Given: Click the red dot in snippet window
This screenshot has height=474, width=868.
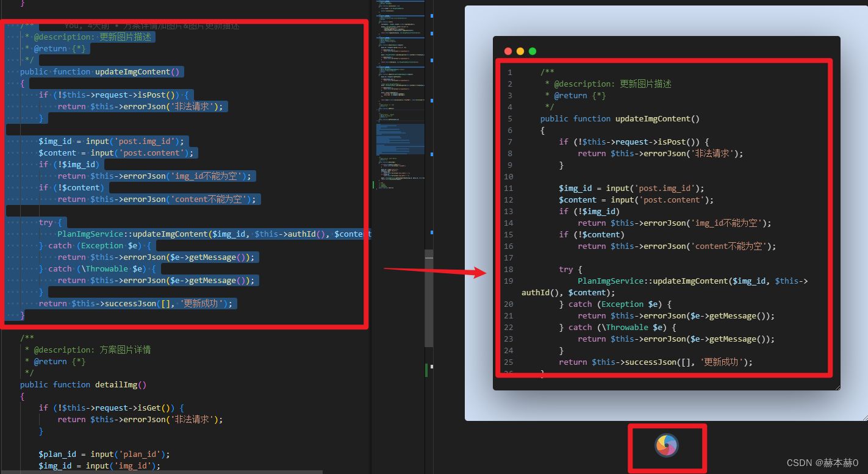Looking at the screenshot, I should tap(508, 51).
